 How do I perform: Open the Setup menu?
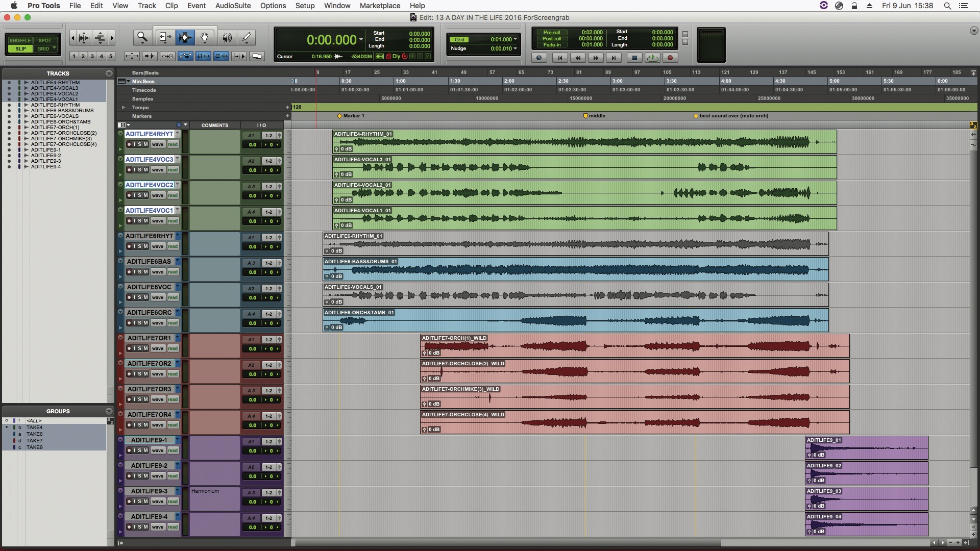coord(305,6)
